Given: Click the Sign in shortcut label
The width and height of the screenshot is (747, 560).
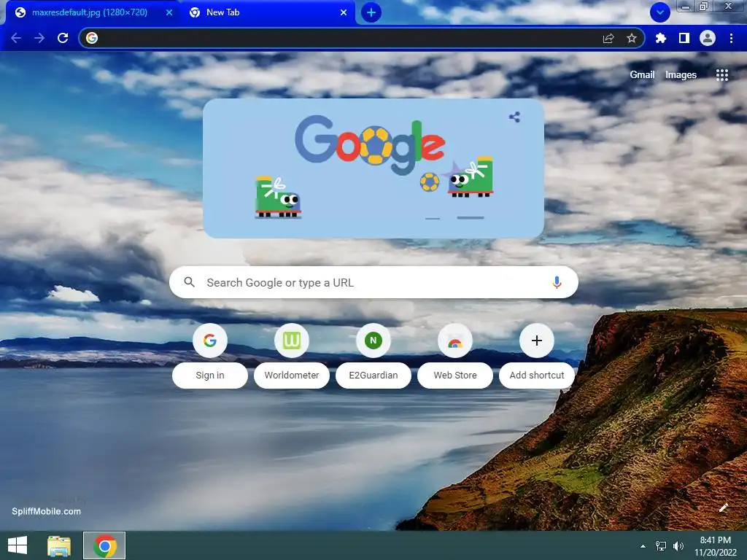Looking at the screenshot, I should [210, 376].
